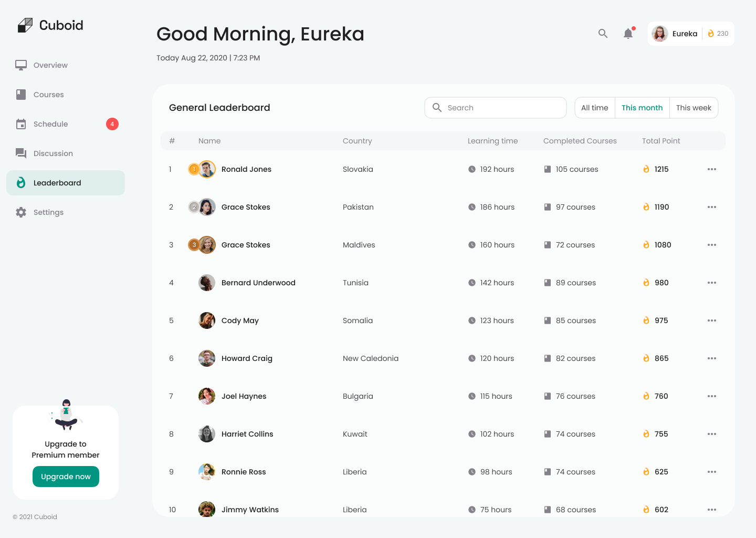The width and height of the screenshot is (756, 538).
Task: Click the Courses book icon in sidebar
Action: [21, 95]
